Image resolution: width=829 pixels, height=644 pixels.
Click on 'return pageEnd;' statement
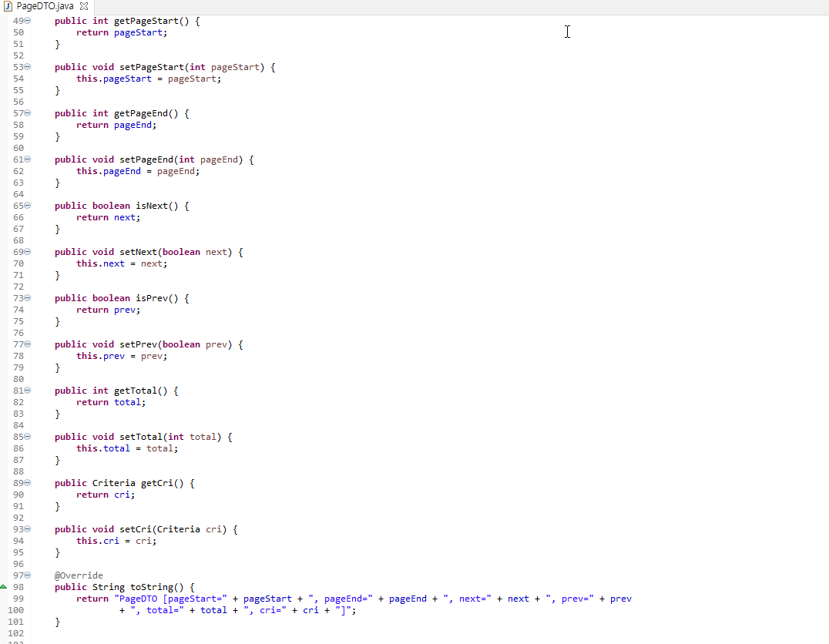116,126
